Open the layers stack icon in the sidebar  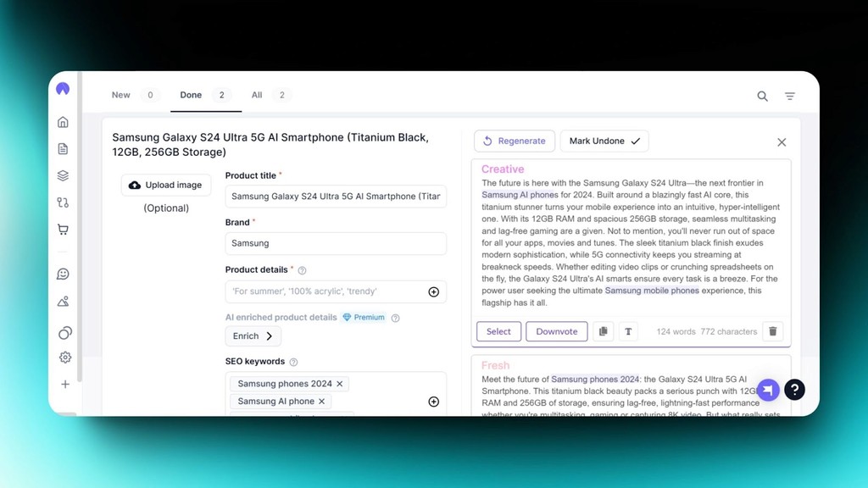click(x=63, y=175)
